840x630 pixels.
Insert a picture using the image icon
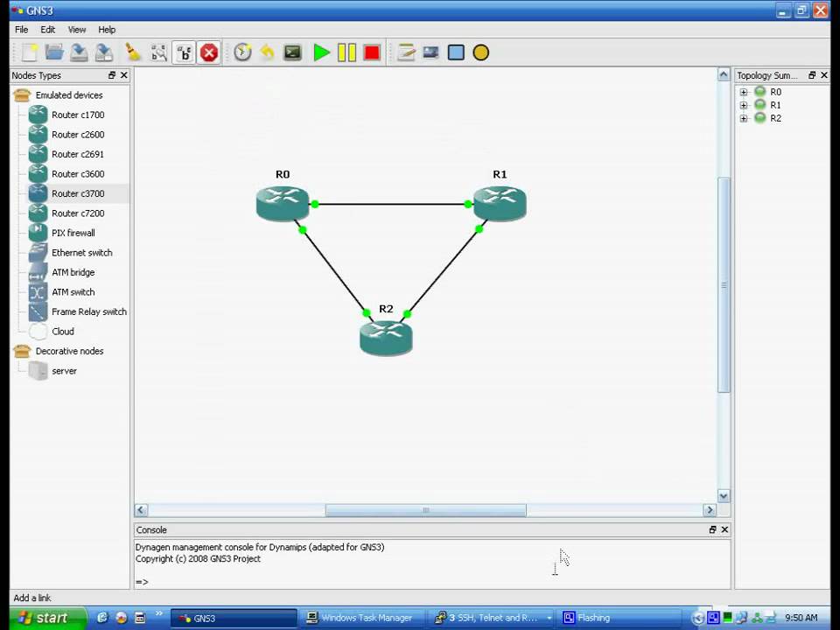[430, 52]
